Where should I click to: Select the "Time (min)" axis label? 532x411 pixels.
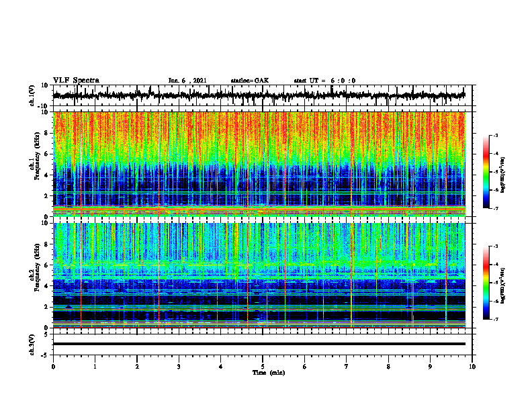click(269, 373)
